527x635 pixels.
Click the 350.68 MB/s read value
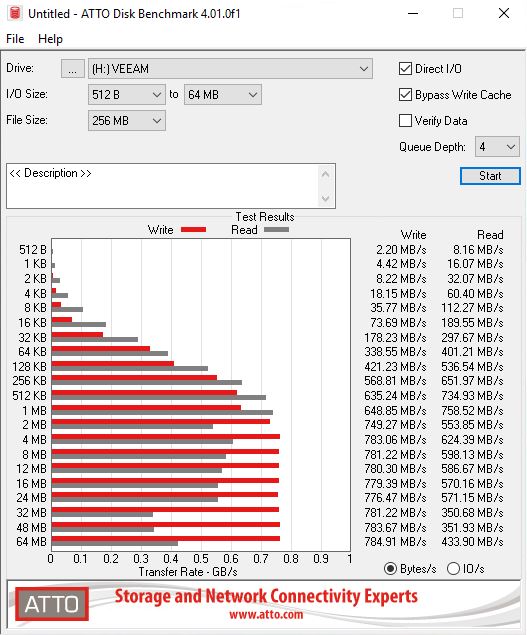point(472,513)
